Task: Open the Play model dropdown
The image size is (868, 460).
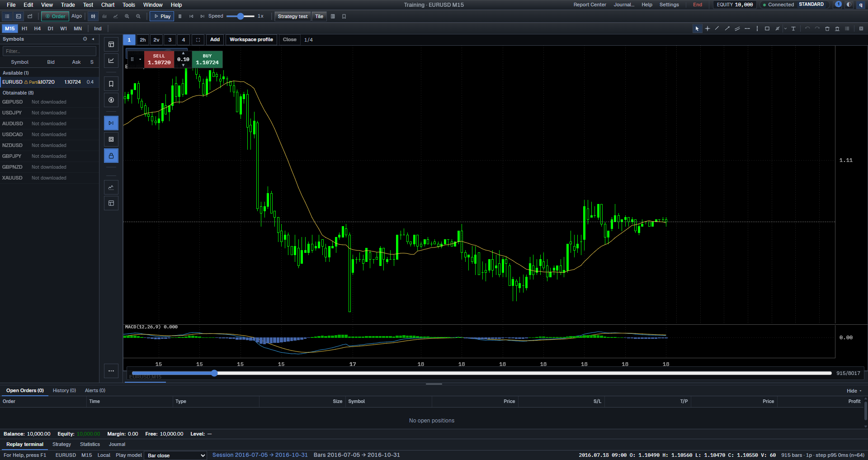Action: click(x=176, y=455)
